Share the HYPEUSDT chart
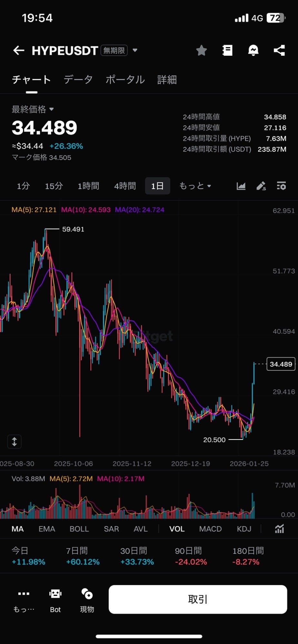Viewport: 298px width, 644px height. pyautogui.click(x=279, y=50)
